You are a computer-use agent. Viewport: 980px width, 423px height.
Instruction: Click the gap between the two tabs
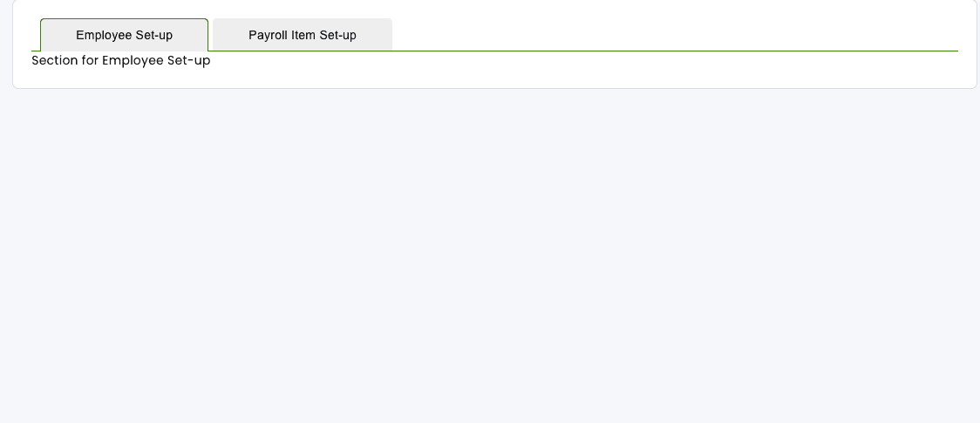coord(210,35)
